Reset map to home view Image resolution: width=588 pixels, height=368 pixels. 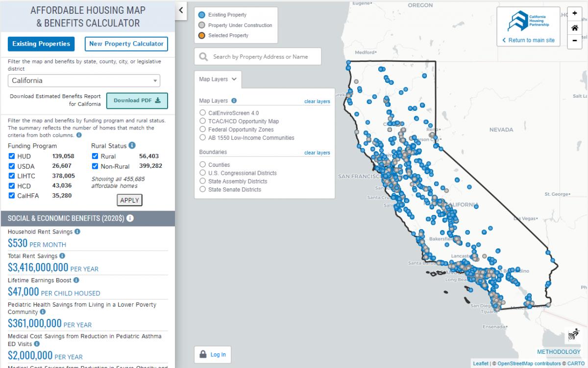click(574, 28)
